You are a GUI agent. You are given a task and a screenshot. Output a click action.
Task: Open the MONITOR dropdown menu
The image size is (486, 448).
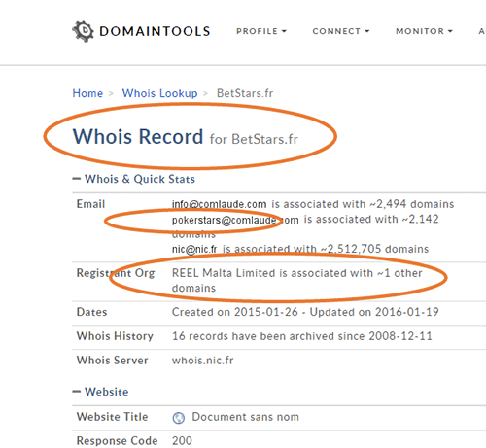click(424, 31)
